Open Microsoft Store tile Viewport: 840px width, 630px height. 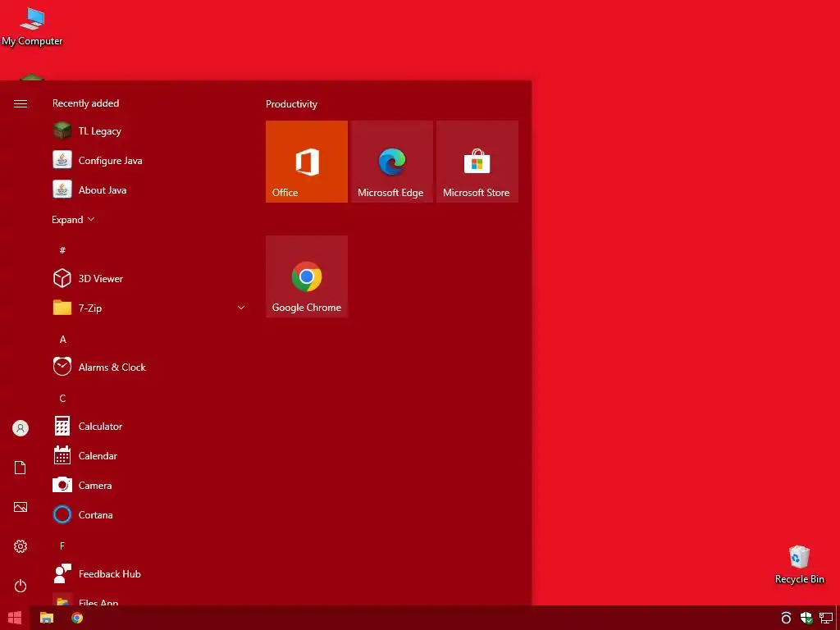coord(477,162)
